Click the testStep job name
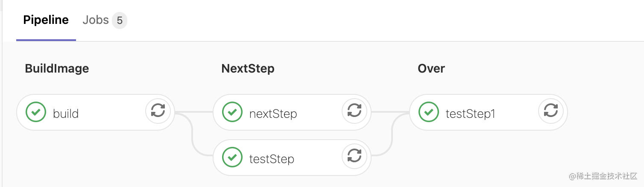This screenshot has width=644, height=187. (272, 159)
